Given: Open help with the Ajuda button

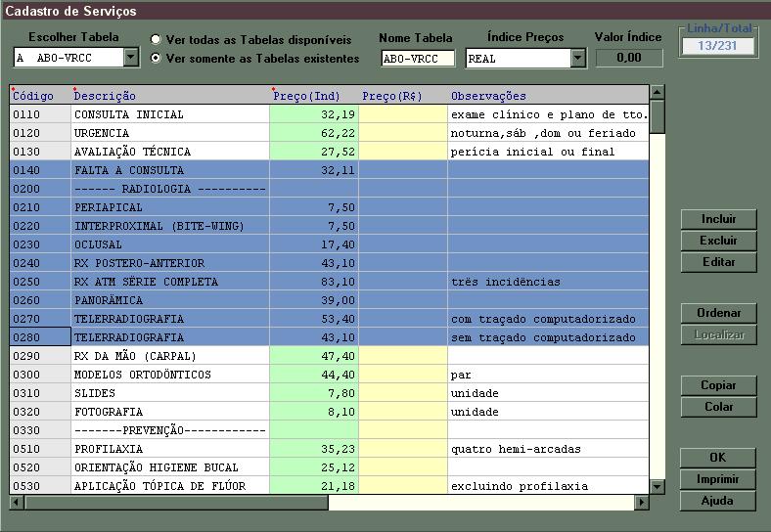Looking at the screenshot, I should 717,501.
